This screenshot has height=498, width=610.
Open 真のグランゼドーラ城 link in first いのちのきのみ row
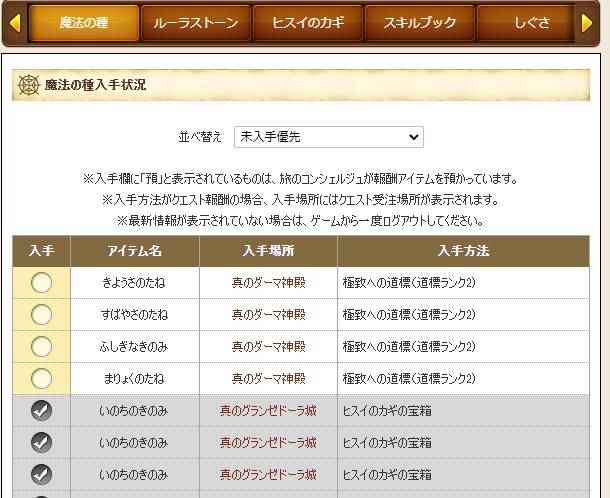pyautogui.click(x=268, y=410)
